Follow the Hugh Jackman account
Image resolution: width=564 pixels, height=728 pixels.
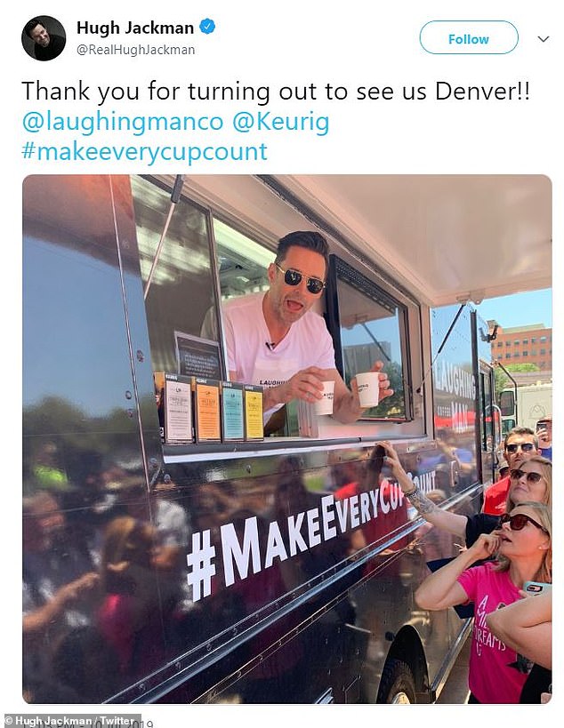coord(468,37)
